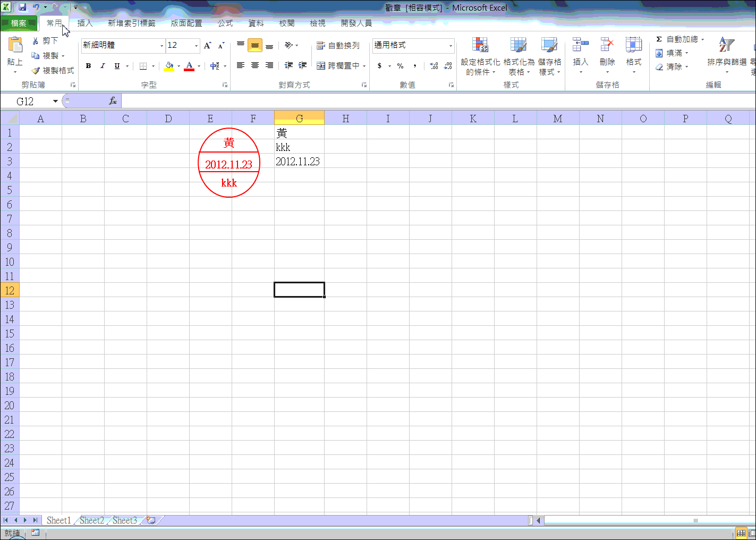This screenshot has height=540, width=756.
Task: Open the File (檔案) tab
Action: tap(19, 23)
